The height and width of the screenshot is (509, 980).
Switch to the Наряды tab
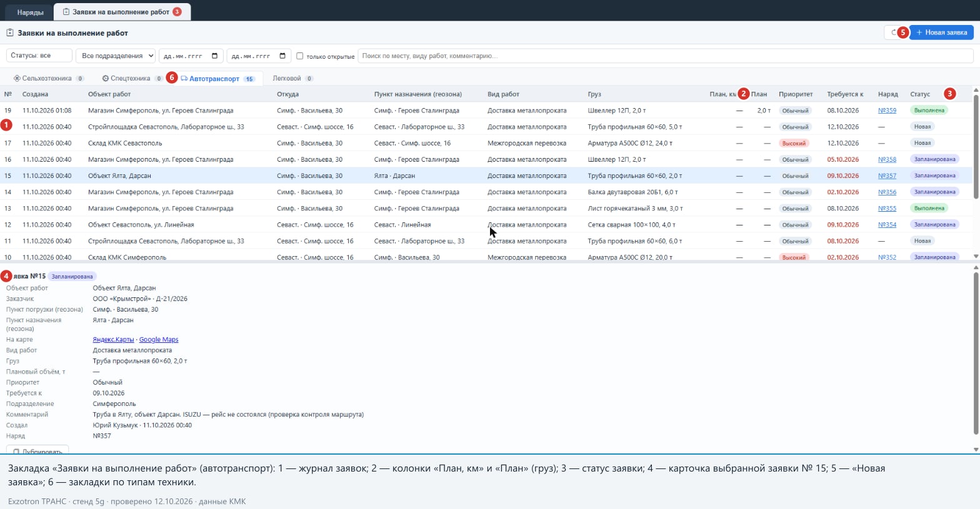coord(30,12)
